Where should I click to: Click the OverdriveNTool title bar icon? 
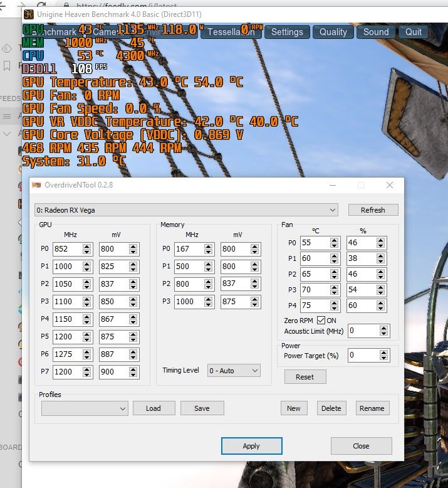point(36,185)
